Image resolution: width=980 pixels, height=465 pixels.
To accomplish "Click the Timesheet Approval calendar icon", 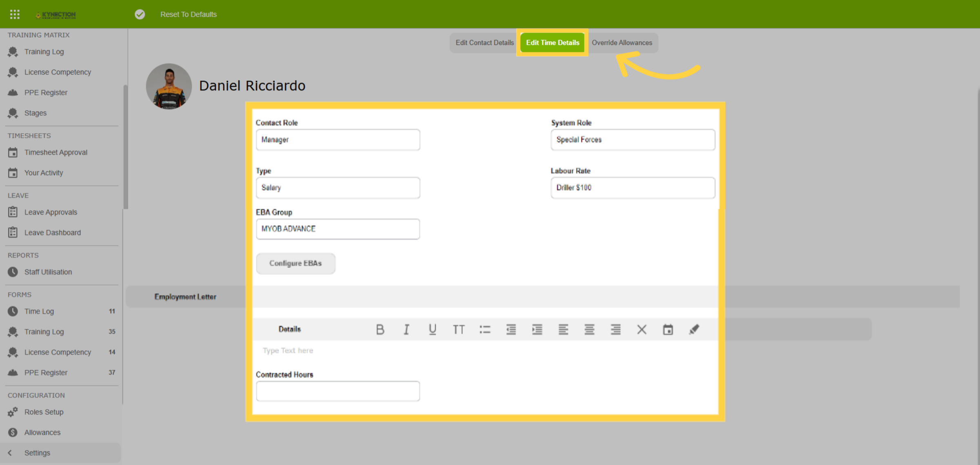I will pos(13,152).
